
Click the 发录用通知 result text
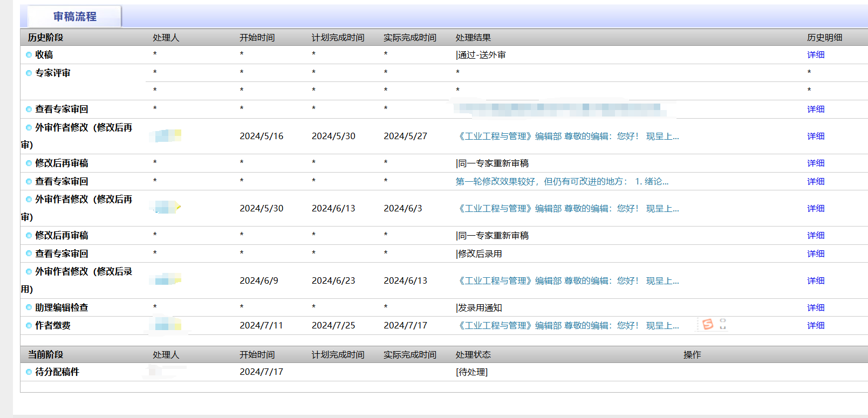click(x=480, y=308)
